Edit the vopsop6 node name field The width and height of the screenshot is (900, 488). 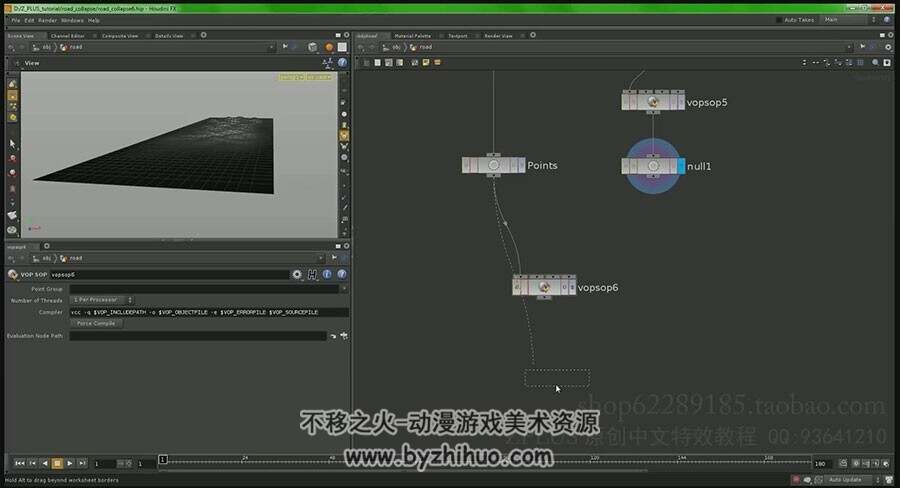169,274
